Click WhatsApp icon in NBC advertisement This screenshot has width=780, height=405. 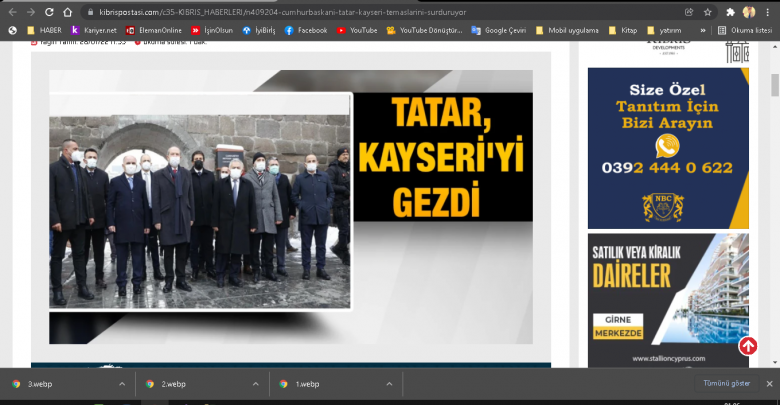667,146
